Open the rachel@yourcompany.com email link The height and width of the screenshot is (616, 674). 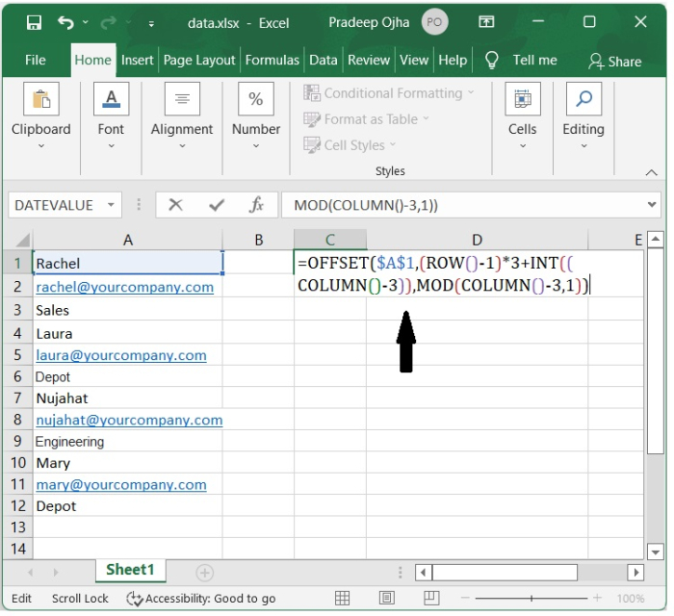pos(124,287)
